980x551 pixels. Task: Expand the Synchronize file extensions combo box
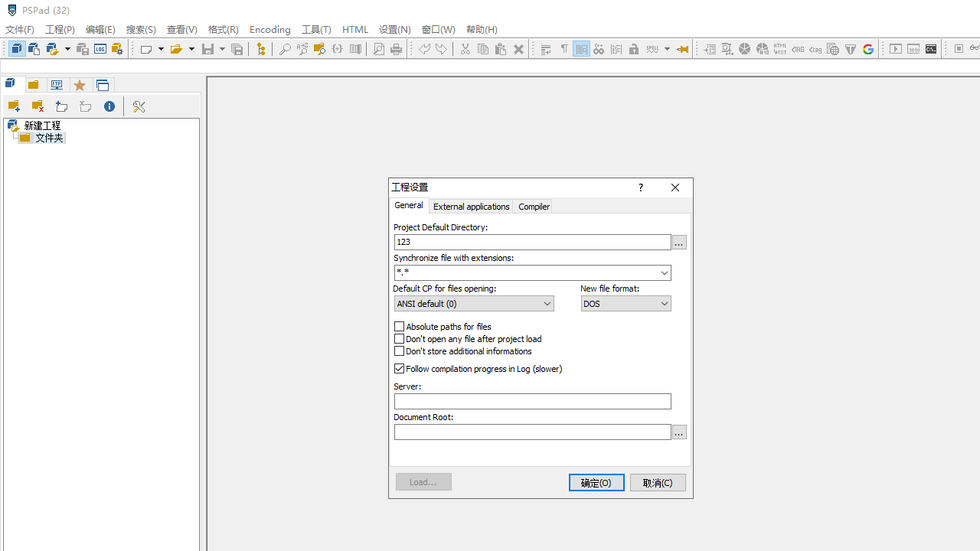(664, 272)
